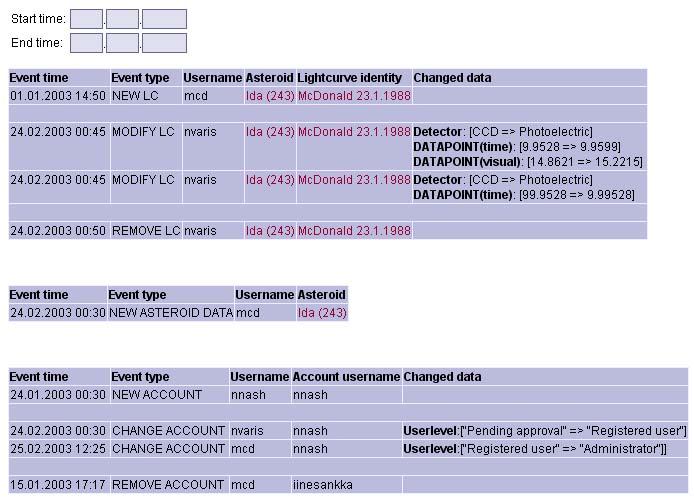Open Ida (243) link in REMOVE LC row
This screenshot has height=500, width=694.
270,231
